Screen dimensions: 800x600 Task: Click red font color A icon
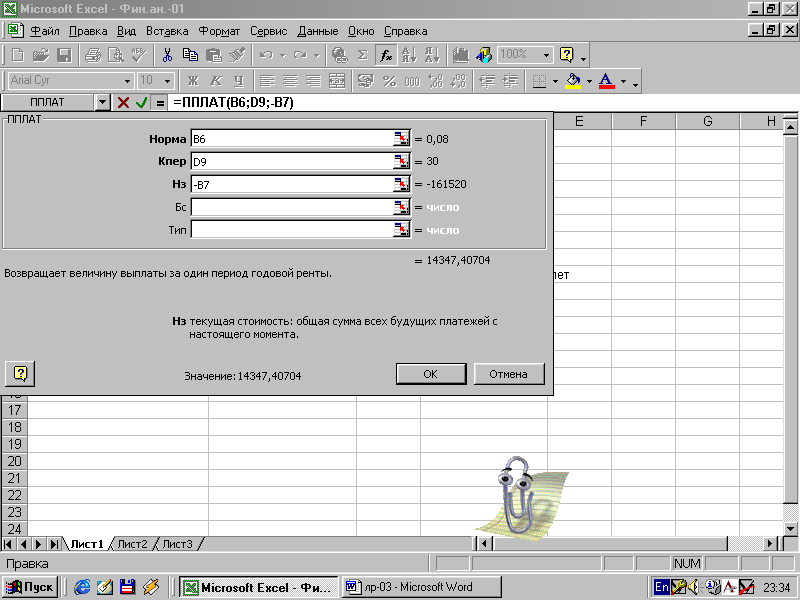(x=607, y=81)
